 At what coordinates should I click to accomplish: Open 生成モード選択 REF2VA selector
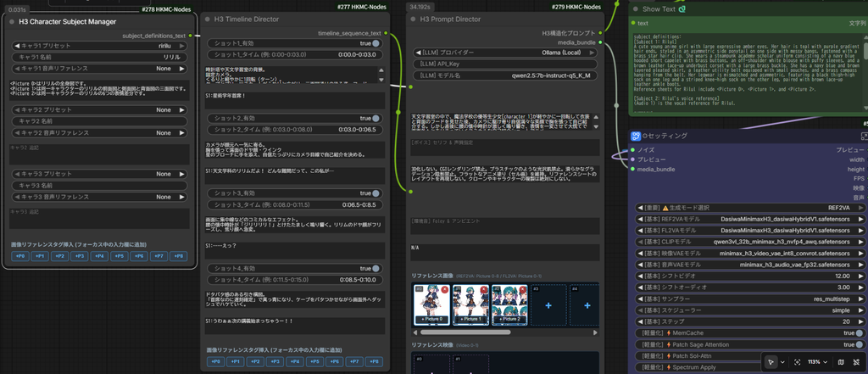coord(750,208)
